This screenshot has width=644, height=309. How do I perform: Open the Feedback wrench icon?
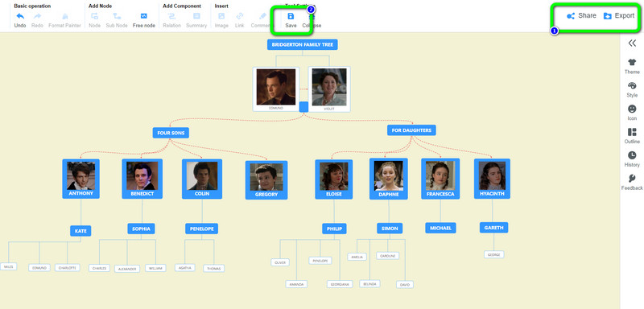[x=632, y=179]
